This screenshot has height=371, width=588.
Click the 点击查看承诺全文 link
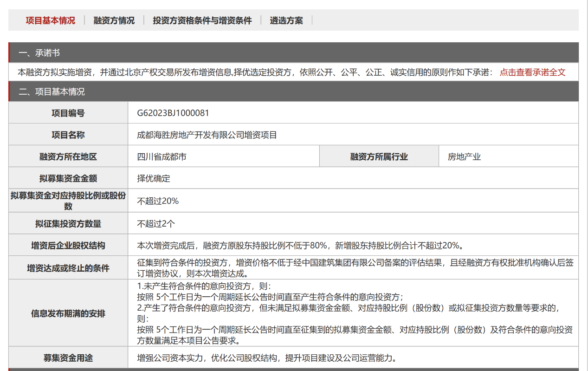[532, 72]
